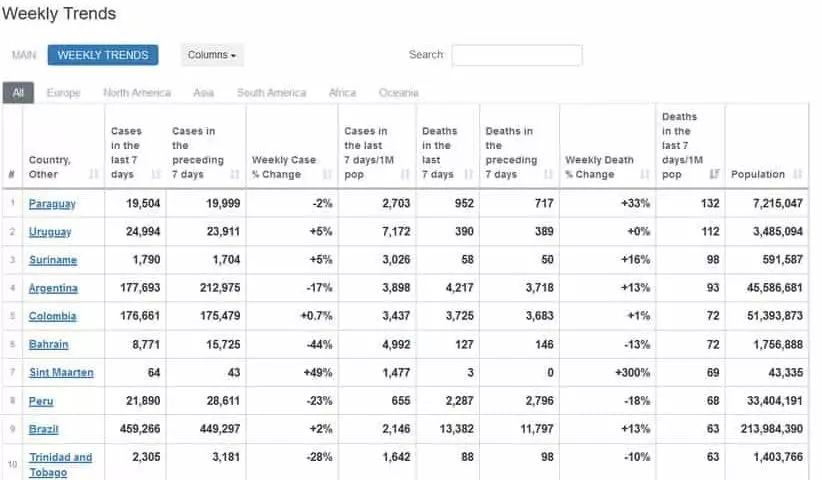Click the Search input field
This screenshot has height=480, width=822.
[x=516, y=55]
